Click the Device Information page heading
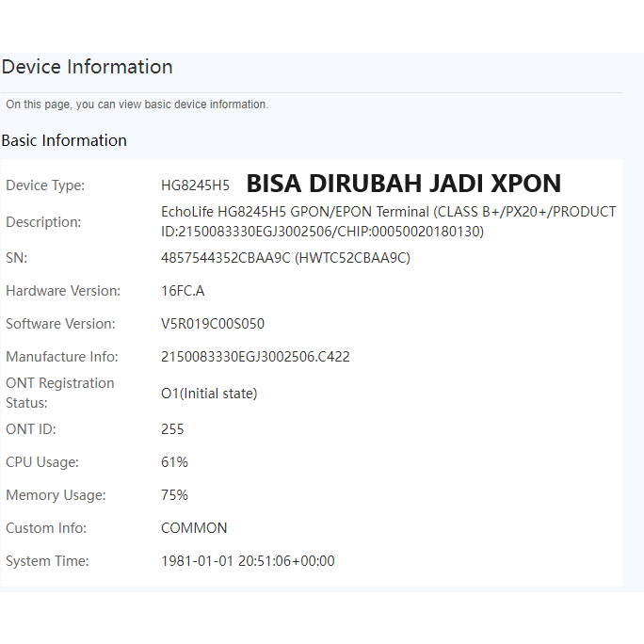This screenshot has width=644, height=644. (87, 67)
